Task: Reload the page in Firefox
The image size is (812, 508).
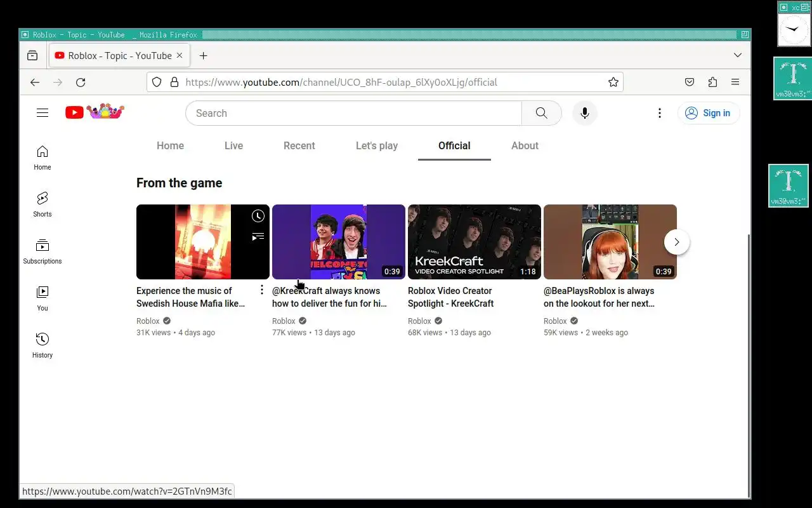Action: [x=81, y=83]
